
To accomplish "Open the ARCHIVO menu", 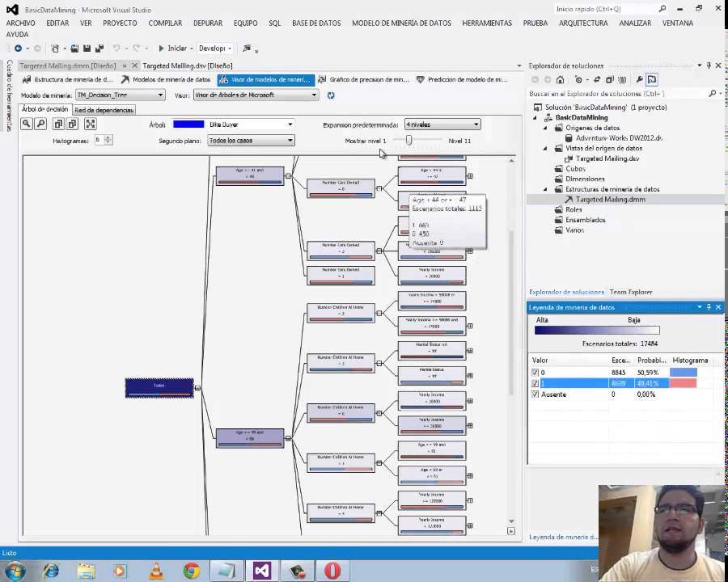I will [21, 23].
